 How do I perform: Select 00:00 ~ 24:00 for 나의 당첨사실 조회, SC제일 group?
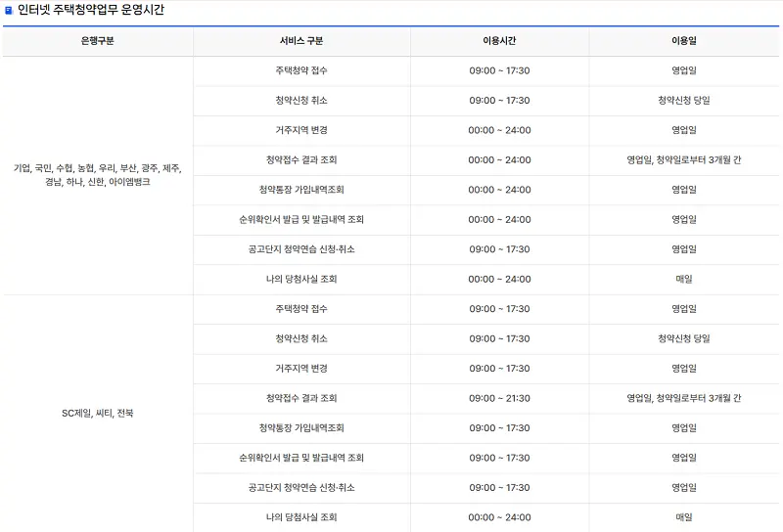[x=499, y=517]
